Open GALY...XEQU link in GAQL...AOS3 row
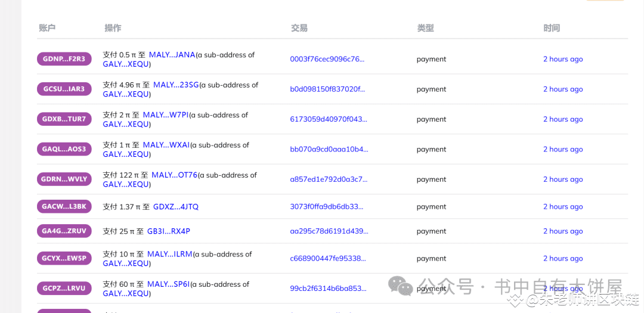The width and height of the screenshot is (644, 313). pyautogui.click(x=126, y=154)
